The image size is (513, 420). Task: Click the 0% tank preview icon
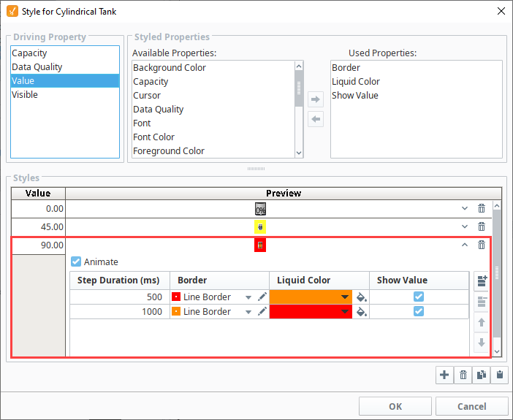coord(260,209)
